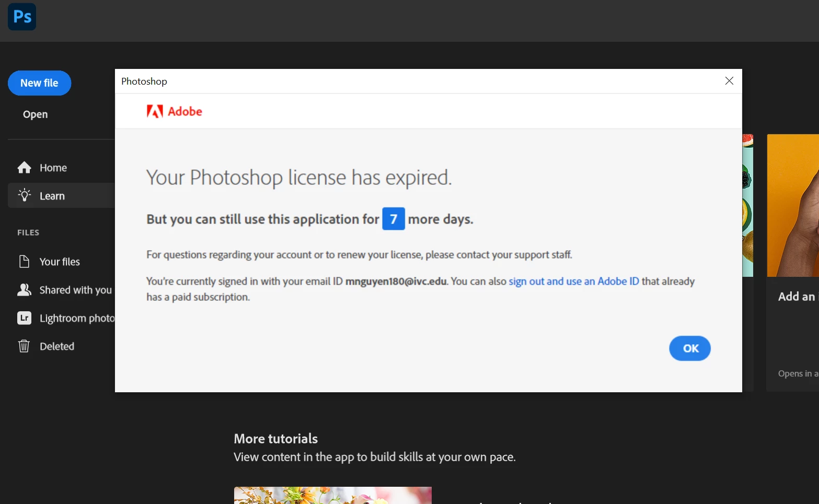Click the 7 days remaining badge
Screen dimensions: 819x504
coord(394,219)
